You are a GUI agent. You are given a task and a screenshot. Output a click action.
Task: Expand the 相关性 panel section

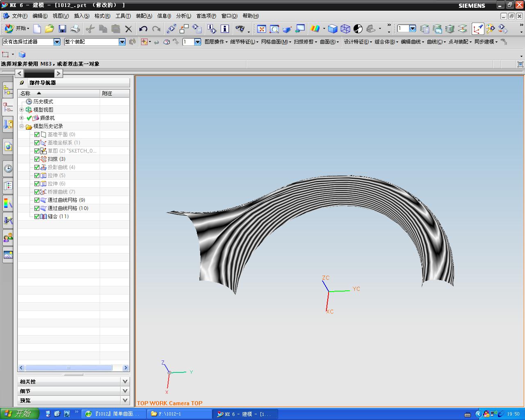[125, 381]
